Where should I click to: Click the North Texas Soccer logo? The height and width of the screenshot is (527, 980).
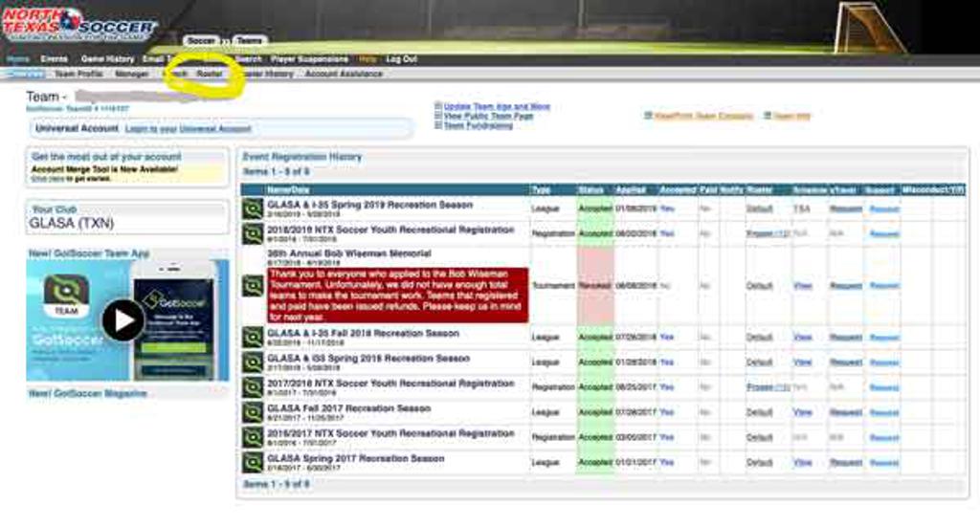[77, 24]
